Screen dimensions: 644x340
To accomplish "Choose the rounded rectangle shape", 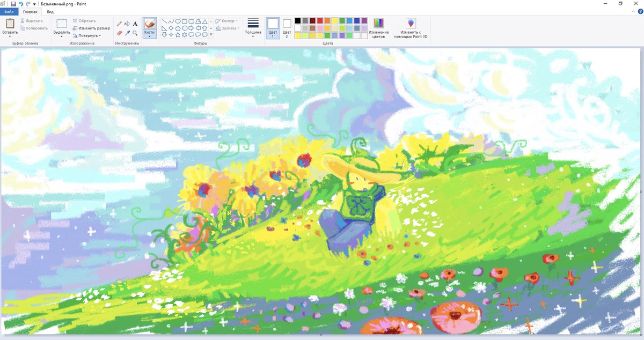I will point(191,21).
